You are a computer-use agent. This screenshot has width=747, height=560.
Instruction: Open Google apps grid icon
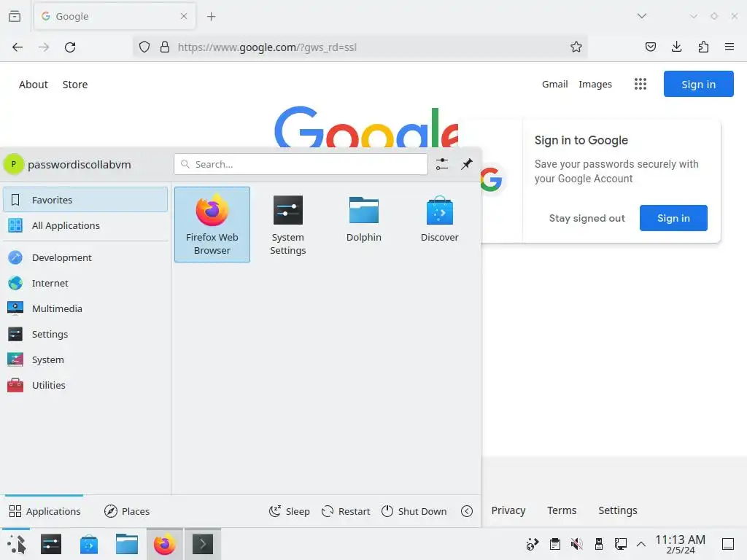click(640, 85)
